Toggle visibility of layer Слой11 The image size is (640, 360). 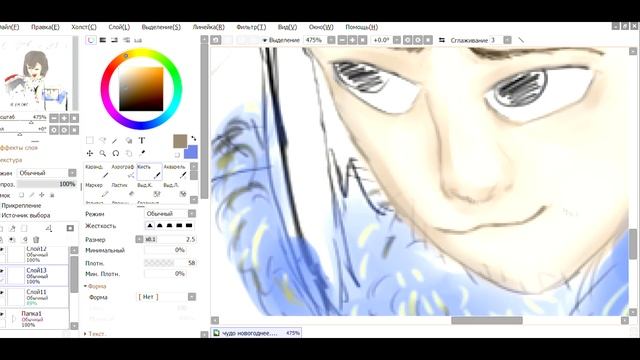click(x=2, y=292)
